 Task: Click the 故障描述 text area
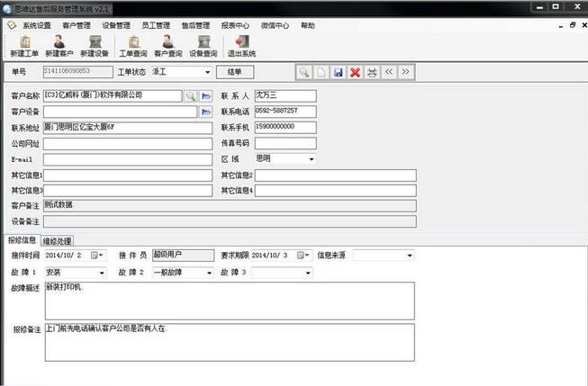tap(230, 301)
